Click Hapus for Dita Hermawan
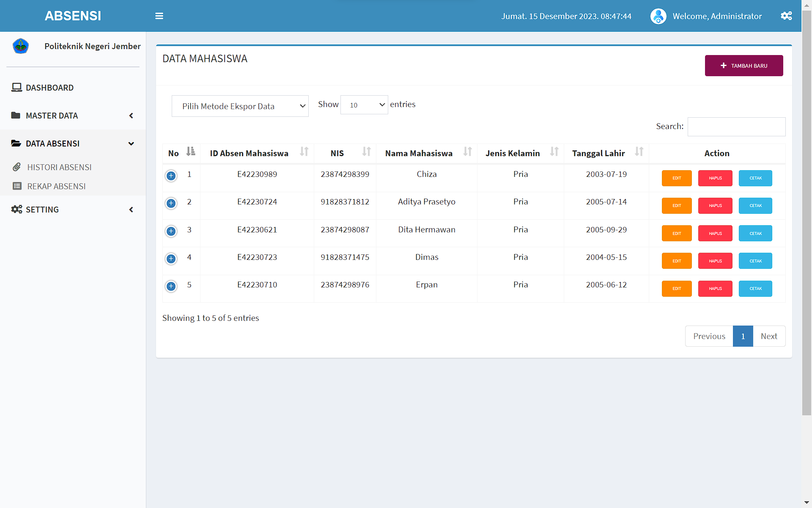 715,233
